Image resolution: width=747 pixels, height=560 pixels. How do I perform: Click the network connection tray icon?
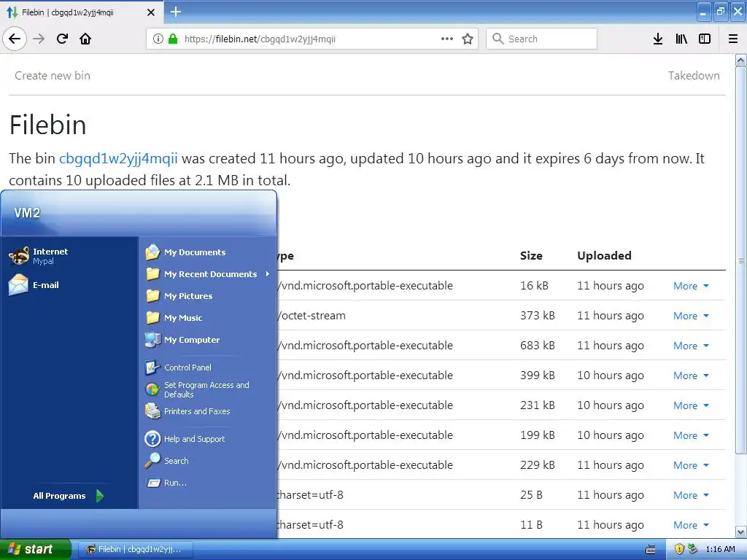(693, 549)
